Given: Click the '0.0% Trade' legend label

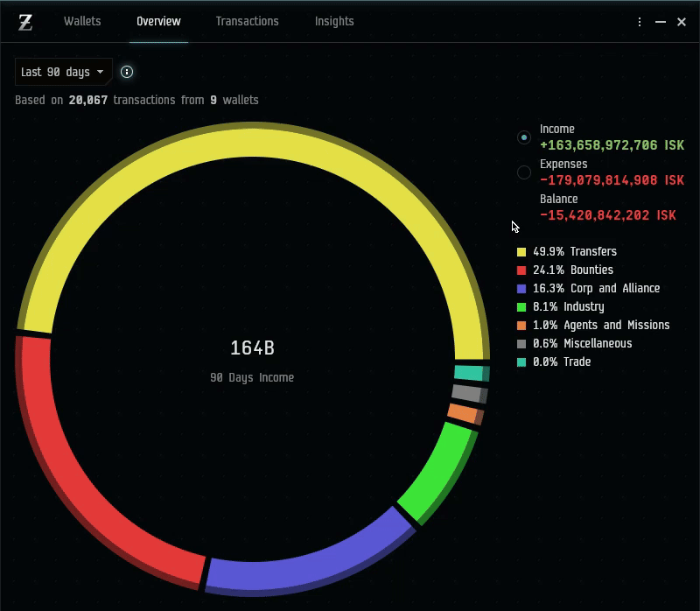Looking at the screenshot, I should [562, 362].
